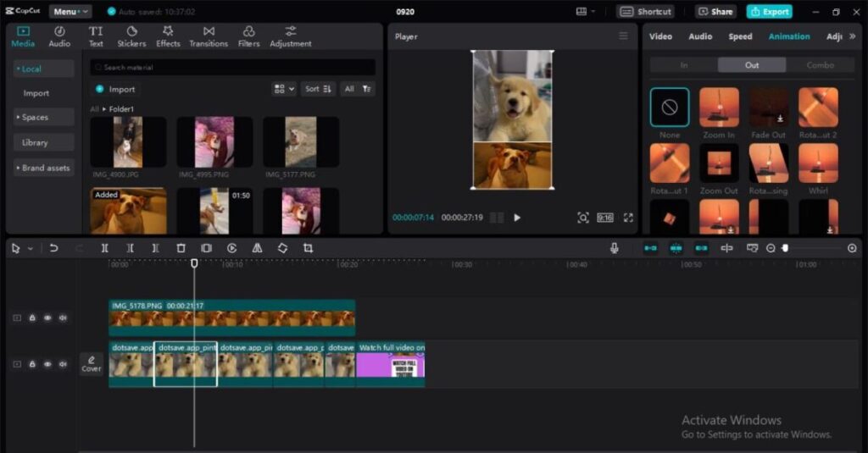Adjust the timeline zoom slider
The width and height of the screenshot is (868, 453).
(x=786, y=248)
